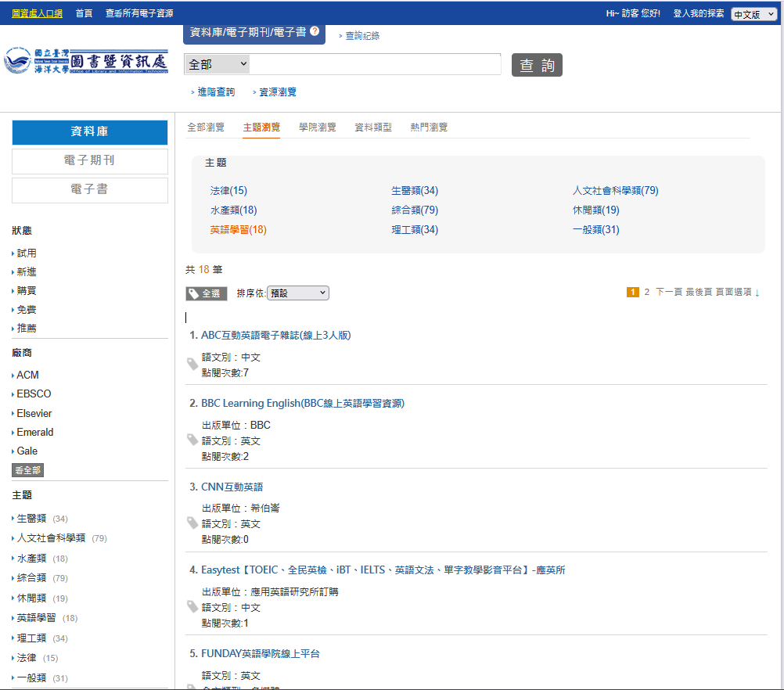Open the 排序依 sort dropdown
This screenshot has width=784, height=690.
pyautogui.click(x=298, y=293)
